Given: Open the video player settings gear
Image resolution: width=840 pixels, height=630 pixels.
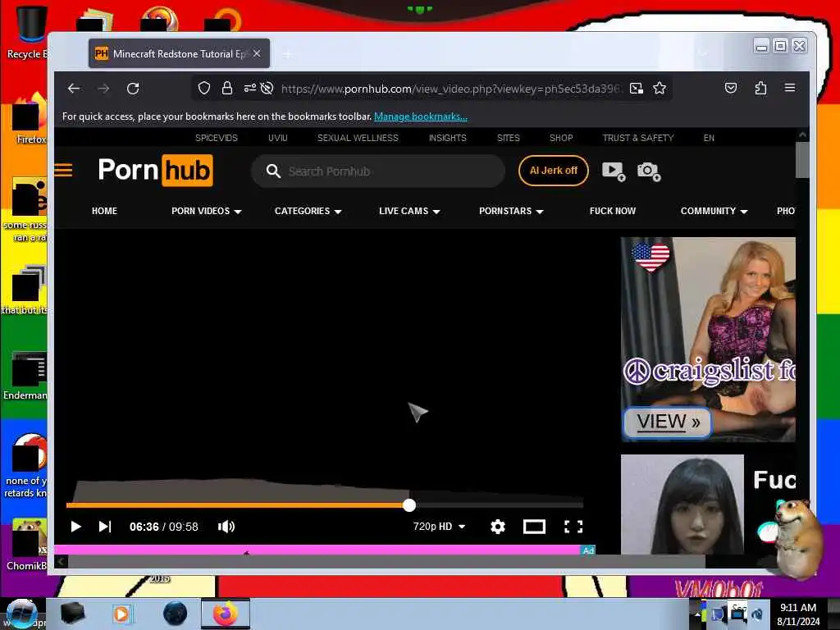Looking at the screenshot, I should tap(498, 527).
